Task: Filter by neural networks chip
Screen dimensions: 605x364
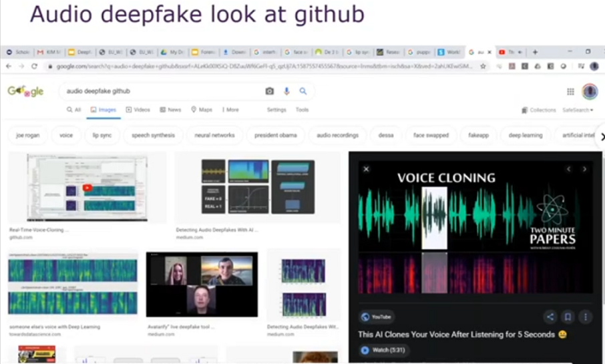Action: (x=214, y=135)
